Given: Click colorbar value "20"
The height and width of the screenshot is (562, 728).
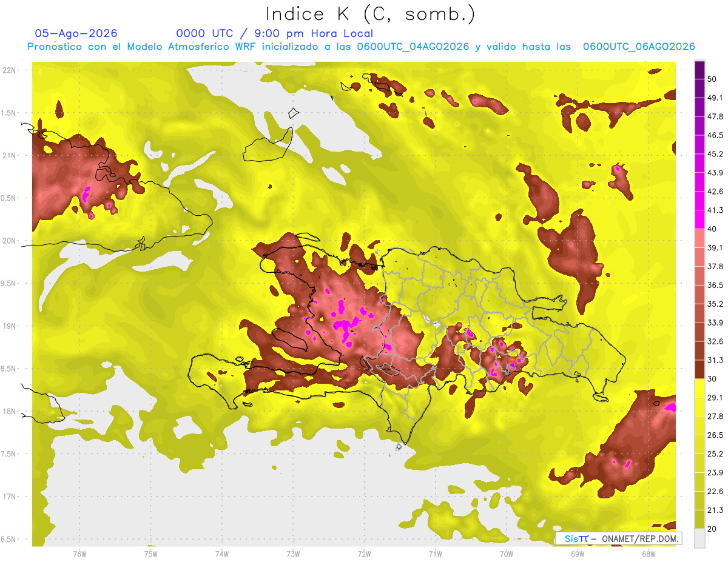Looking at the screenshot, I should pyautogui.click(x=712, y=529).
